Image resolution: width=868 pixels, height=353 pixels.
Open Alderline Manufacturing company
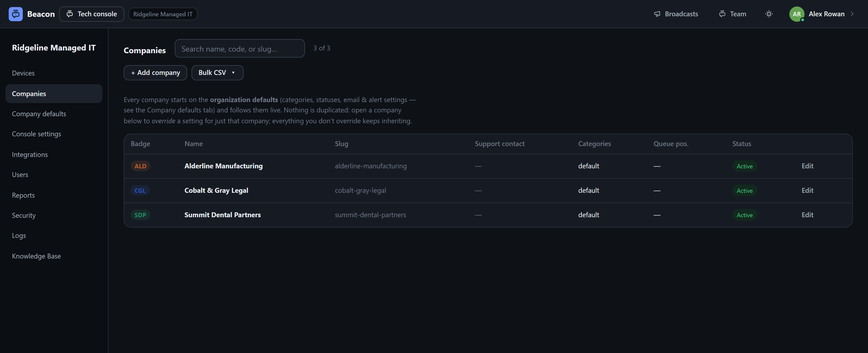click(x=224, y=166)
